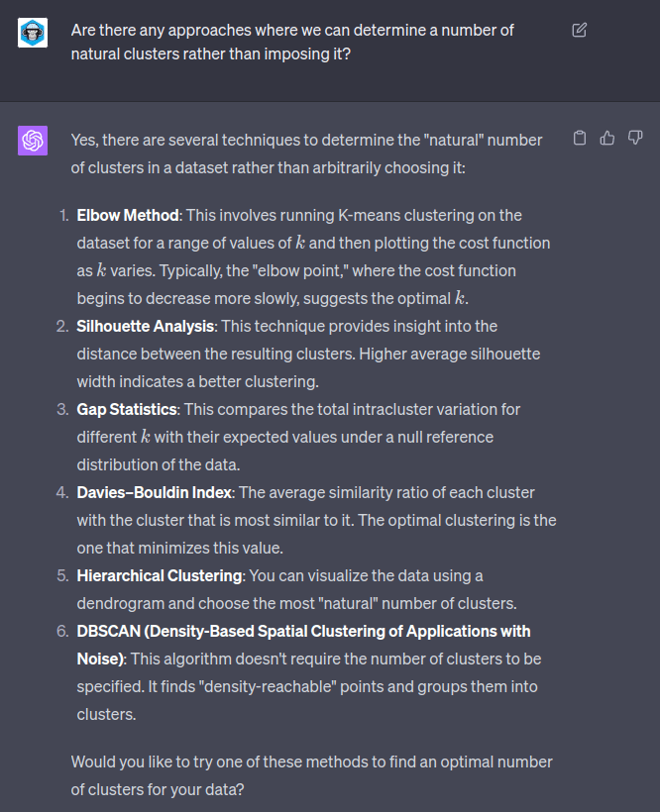Click the user profile avatar
The height and width of the screenshot is (812, 660).
[33, 32]
